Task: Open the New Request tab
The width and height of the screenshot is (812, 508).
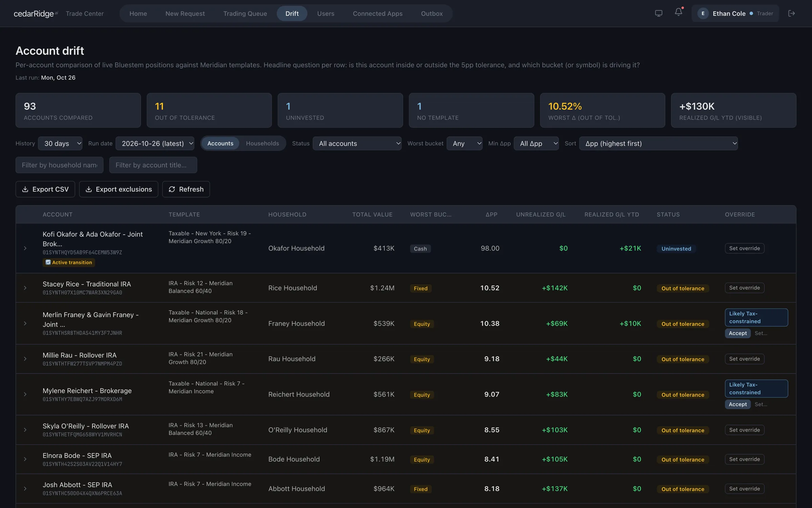Action: click(185, 14)
